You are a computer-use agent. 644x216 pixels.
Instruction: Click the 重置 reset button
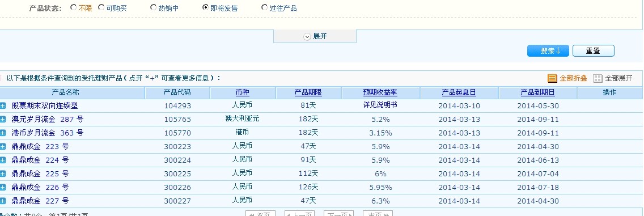pos(593,51)
